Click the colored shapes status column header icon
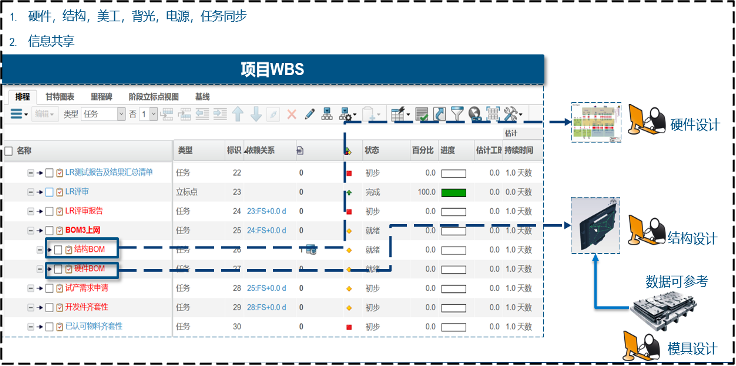 pyautogui.click(x=348, y=151)
